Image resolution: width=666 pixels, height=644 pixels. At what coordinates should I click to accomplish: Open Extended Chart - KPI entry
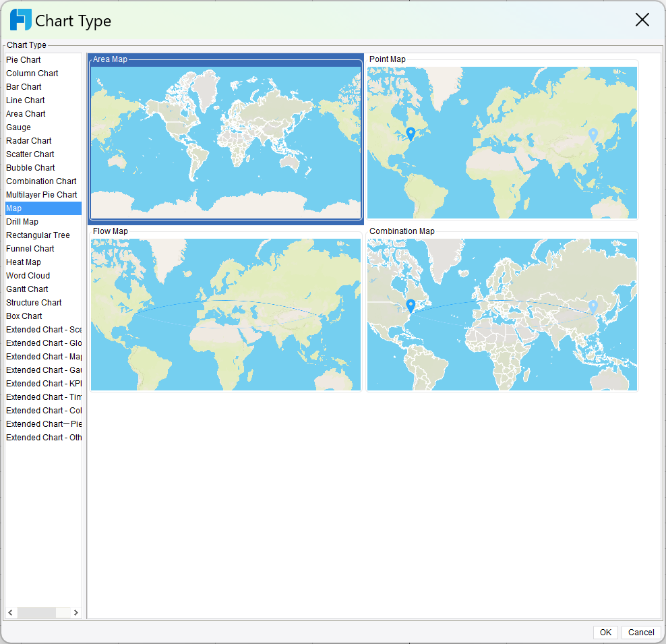(44, 384)
